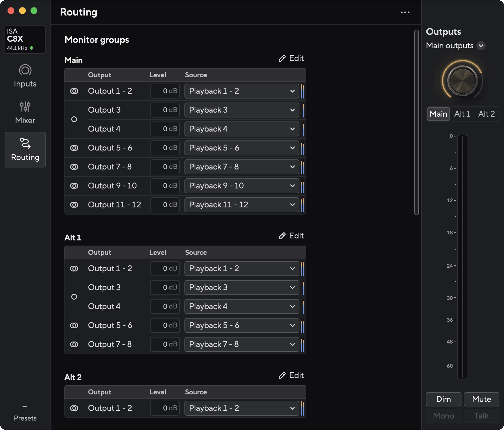
Task: Click Main Output 1 - 2 level field
Action: 165,91
